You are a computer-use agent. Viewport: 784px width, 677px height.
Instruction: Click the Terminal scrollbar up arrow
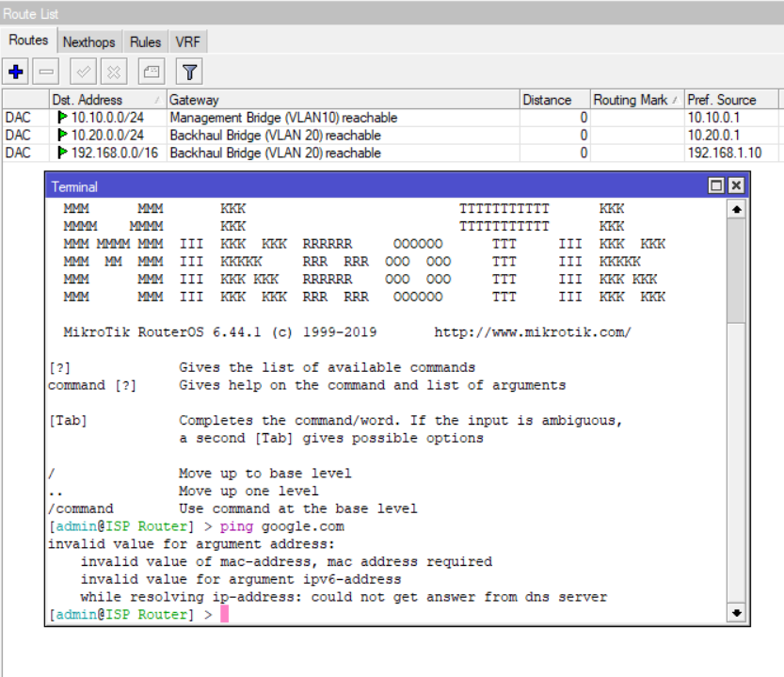(x=736, y=210)
